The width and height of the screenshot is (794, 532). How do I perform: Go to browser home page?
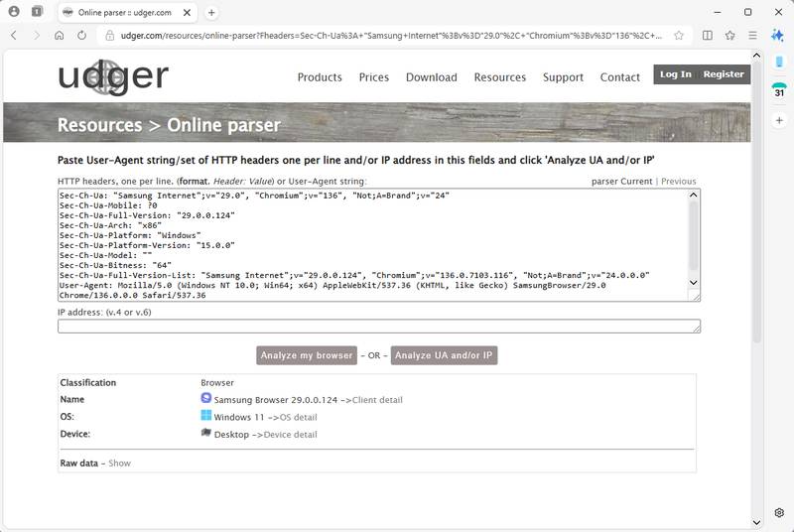pyautogui.click(x=60, y=35)
